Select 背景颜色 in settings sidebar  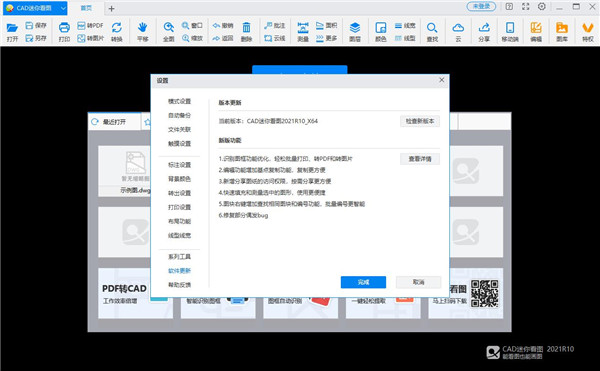pos(179,179)
